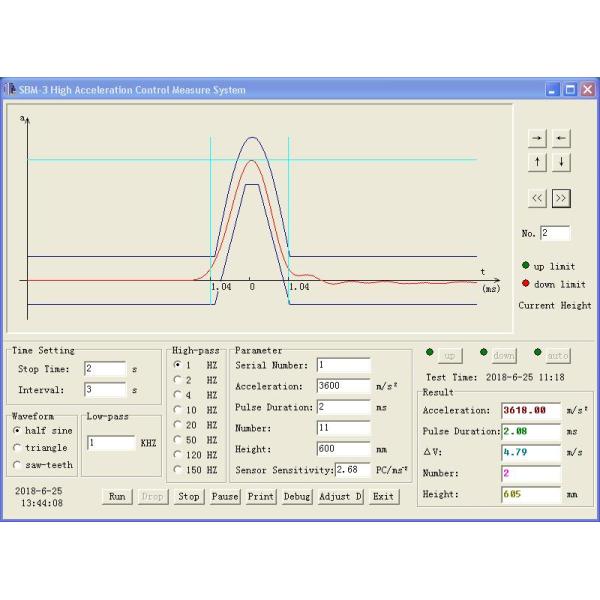Image resolution: width=600 pixels, height=600 pixels.
Task: Click the Print button
Action: point(260,496)
